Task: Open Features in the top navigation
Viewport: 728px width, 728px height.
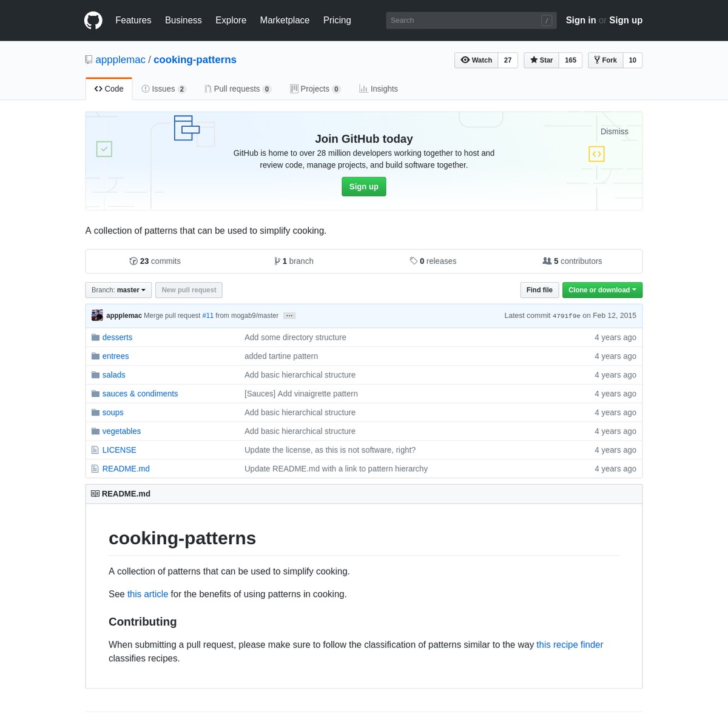Action: (133, 20)
